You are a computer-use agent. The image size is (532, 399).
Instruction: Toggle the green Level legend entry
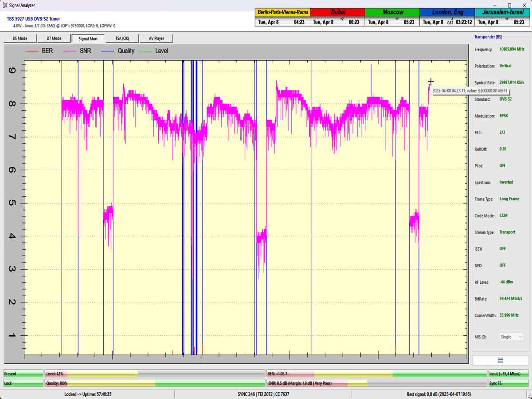[153, 51]
